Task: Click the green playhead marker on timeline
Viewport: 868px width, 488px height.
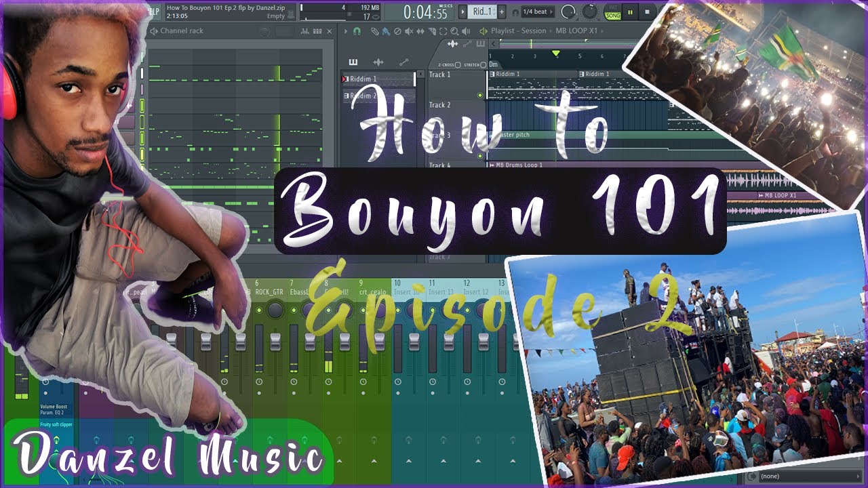Action: 555,53
